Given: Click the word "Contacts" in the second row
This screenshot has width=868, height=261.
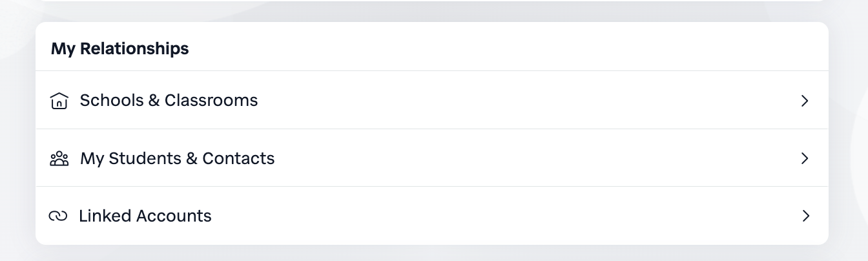Looking at the screenshot, I should tap(238, 158).
